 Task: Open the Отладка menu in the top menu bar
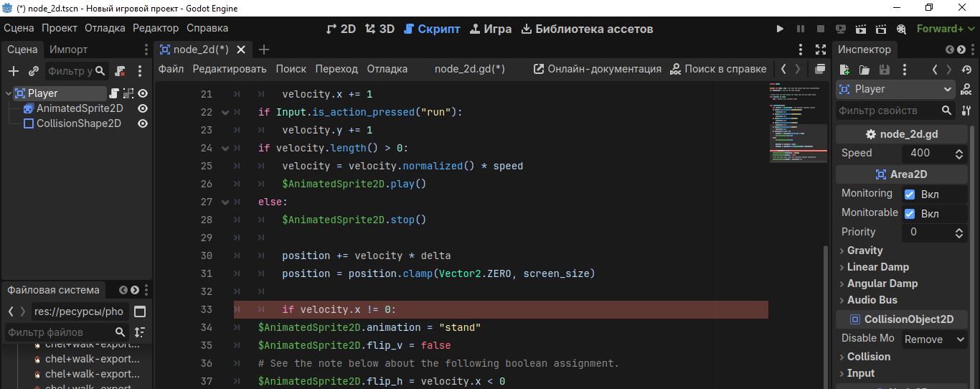click(x=105, y=28)
